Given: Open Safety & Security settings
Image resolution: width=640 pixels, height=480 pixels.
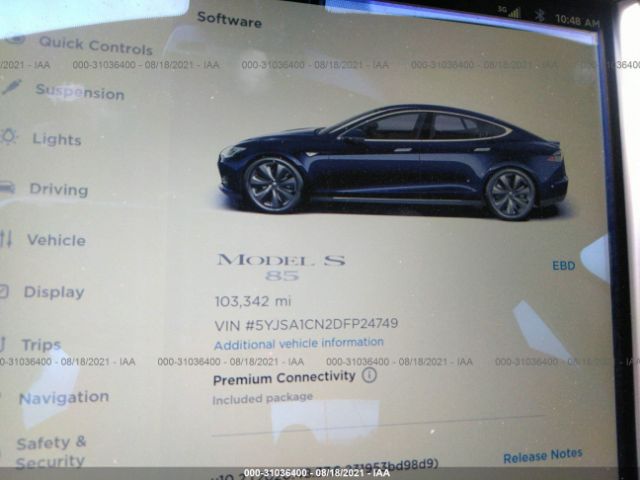Looking at the screenshot, I should click(51, 452).
